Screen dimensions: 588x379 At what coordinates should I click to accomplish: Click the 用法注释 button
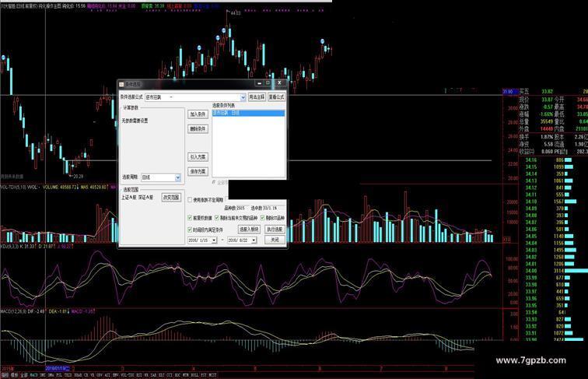[x=257, y=97]
